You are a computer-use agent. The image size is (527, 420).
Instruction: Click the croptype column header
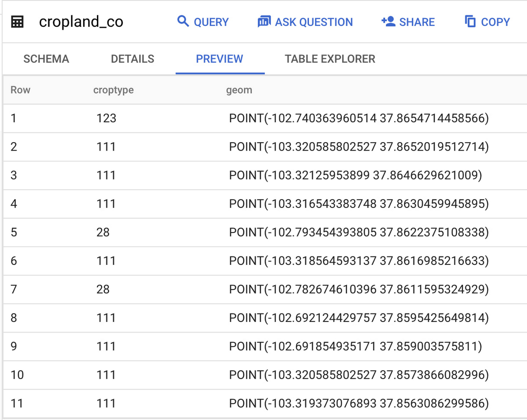click(114, 90)
